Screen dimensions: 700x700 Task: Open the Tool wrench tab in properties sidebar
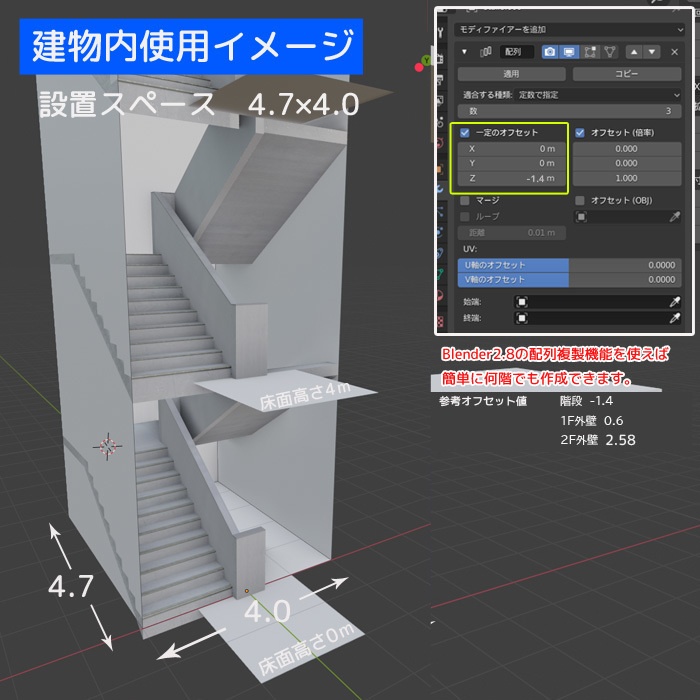coord(441,32)
